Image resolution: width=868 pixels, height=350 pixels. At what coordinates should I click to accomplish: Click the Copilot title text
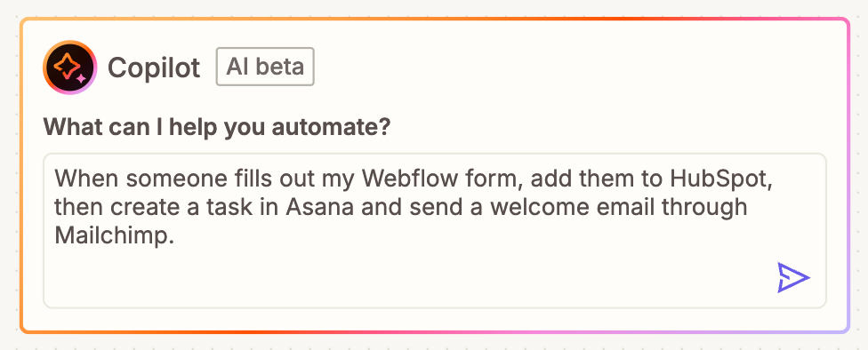(153, 68)
